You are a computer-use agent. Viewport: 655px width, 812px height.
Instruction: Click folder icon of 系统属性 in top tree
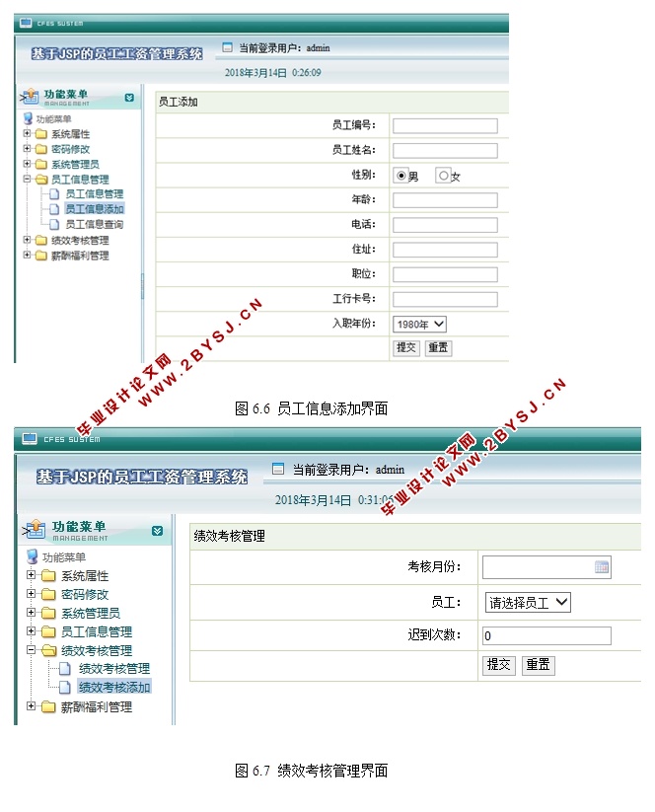pos(41,134)
